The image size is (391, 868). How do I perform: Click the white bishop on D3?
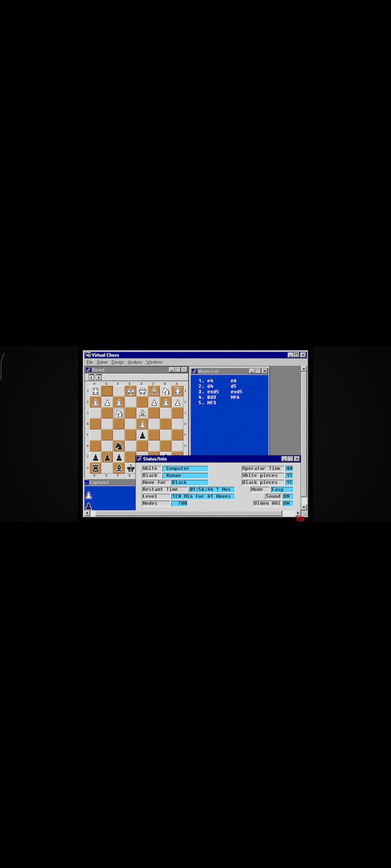tap(143, 413)
